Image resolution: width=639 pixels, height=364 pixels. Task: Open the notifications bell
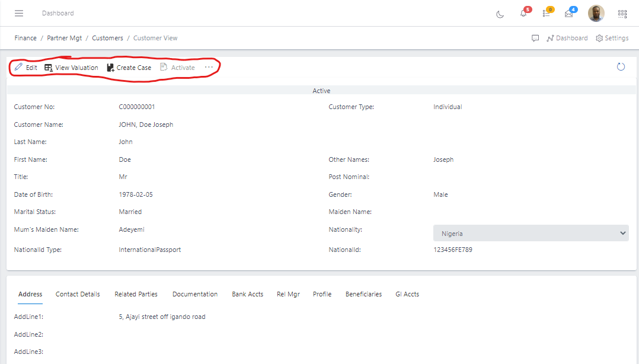[x=524, y=13]
